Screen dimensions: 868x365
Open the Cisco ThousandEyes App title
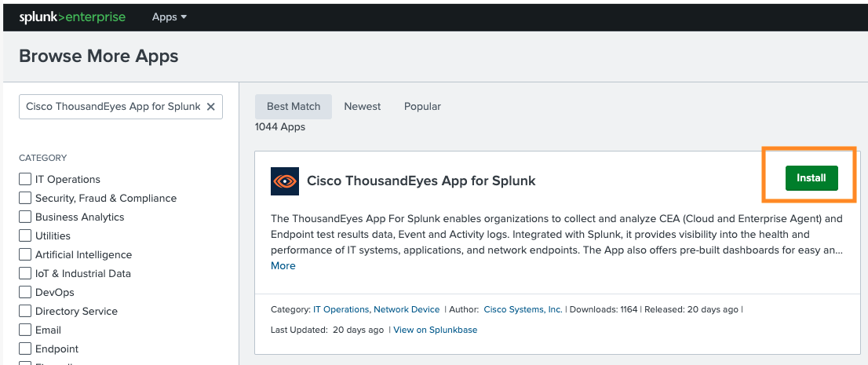pyautogui.click(x=421, y=181)
